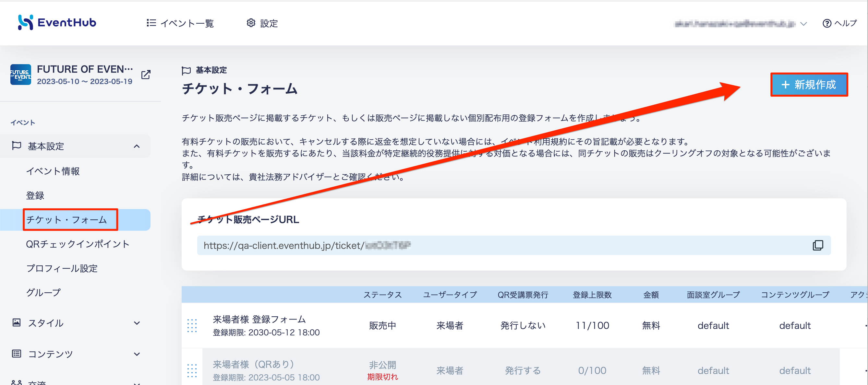Image resolution: width=868 pixels, height=385 pixels.
Task: Open グループ in the sidebar
Action: pyautogui.click(x=43, y=292)
